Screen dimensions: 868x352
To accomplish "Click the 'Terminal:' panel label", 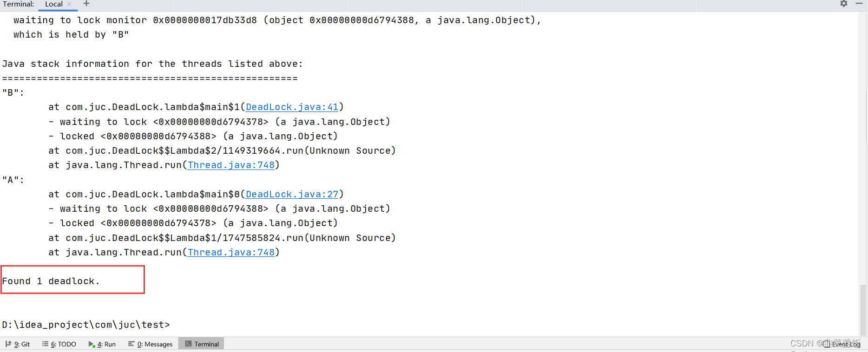I will tap(19, 4).
